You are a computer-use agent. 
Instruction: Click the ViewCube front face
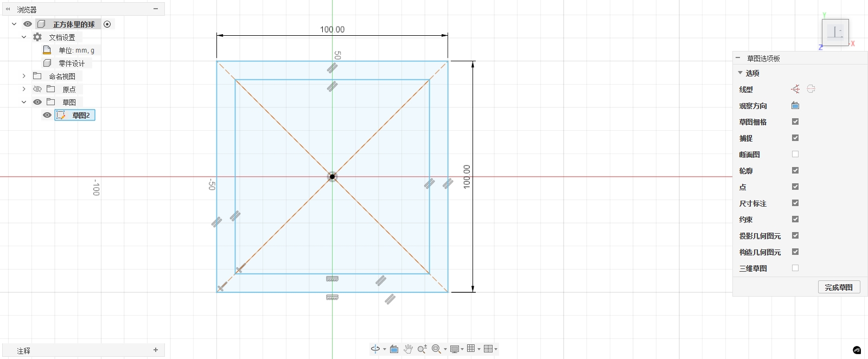[x=835, y=33]
